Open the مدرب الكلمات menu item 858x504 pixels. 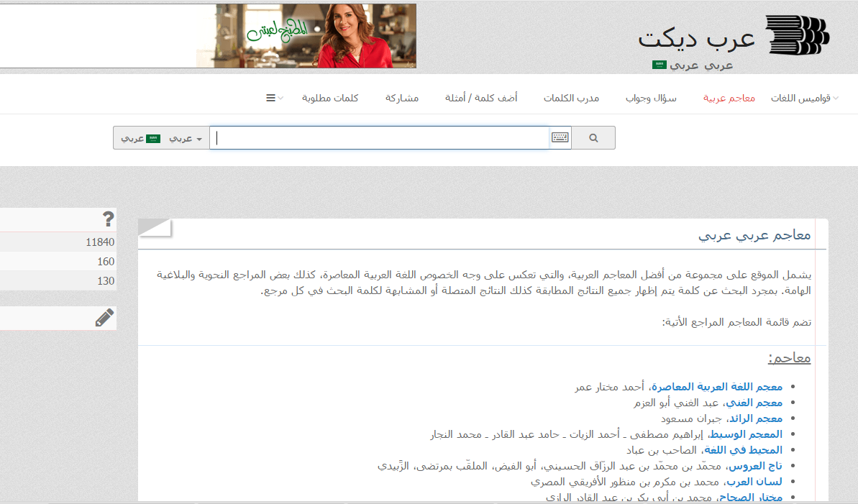click(571, 98)
